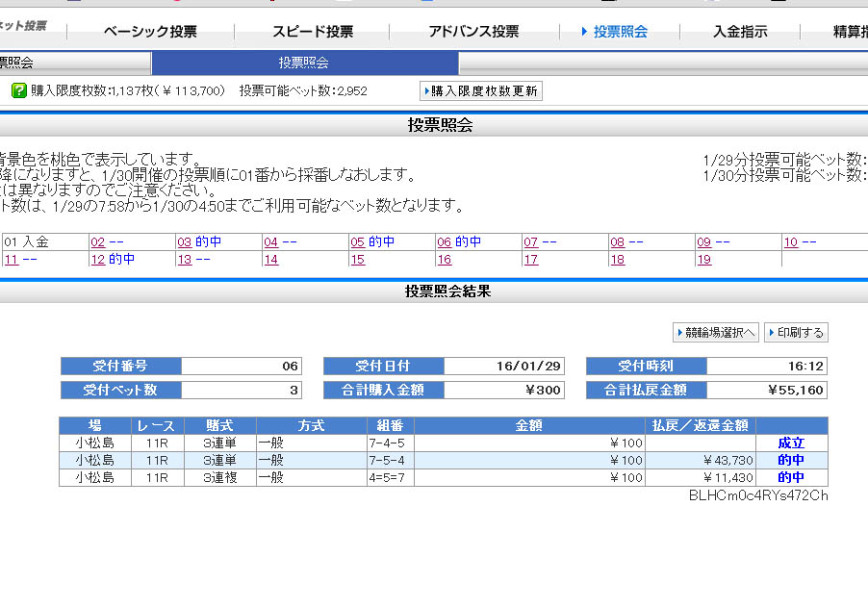Viewport: 868px width, 608px height.
Task: Open receipt number 05 link
Action: tap(357, 242)
